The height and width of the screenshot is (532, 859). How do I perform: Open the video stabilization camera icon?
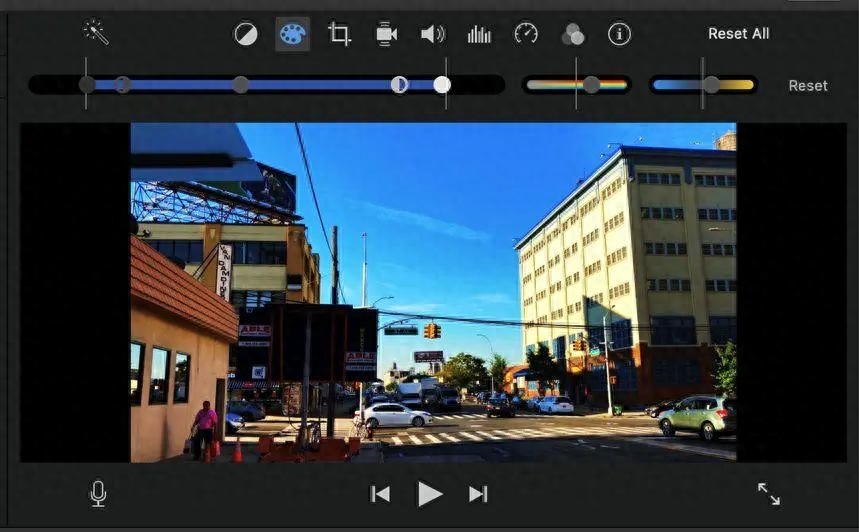click(386, 34)
